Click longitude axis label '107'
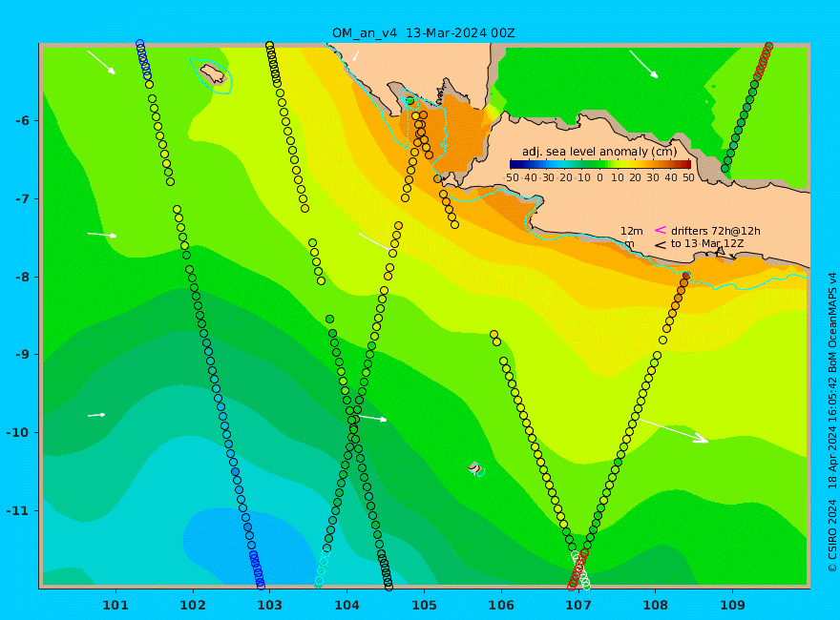 [578, 605]
